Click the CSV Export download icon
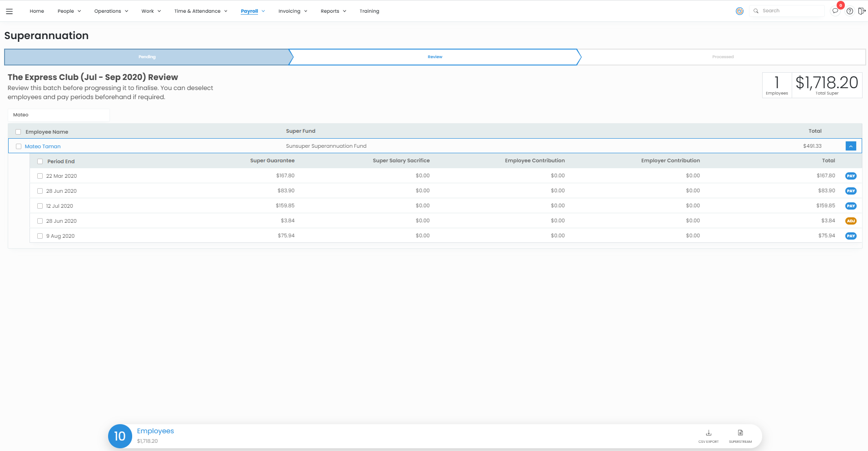Screen dimensions: 868x451 pyautogui.click(x=708, y=434)
